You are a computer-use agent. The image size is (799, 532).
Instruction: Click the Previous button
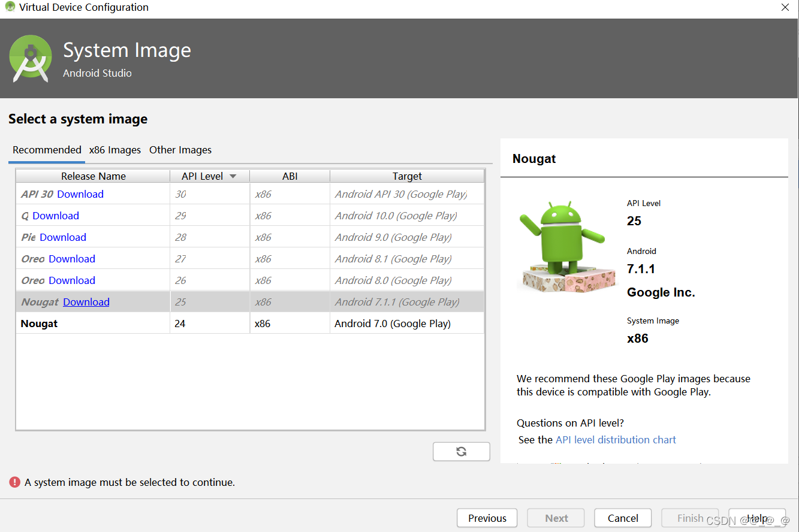coord(487,518)
